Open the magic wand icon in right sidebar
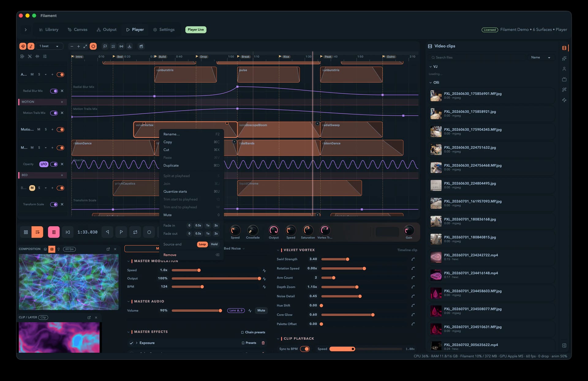This screenshot has width=588, height=381. coord(564,90)
